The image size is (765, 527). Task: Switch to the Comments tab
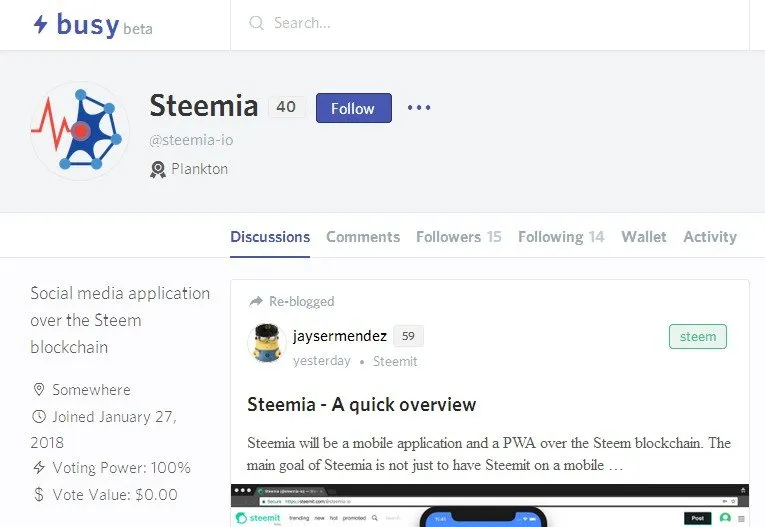(x=363, y=237)
